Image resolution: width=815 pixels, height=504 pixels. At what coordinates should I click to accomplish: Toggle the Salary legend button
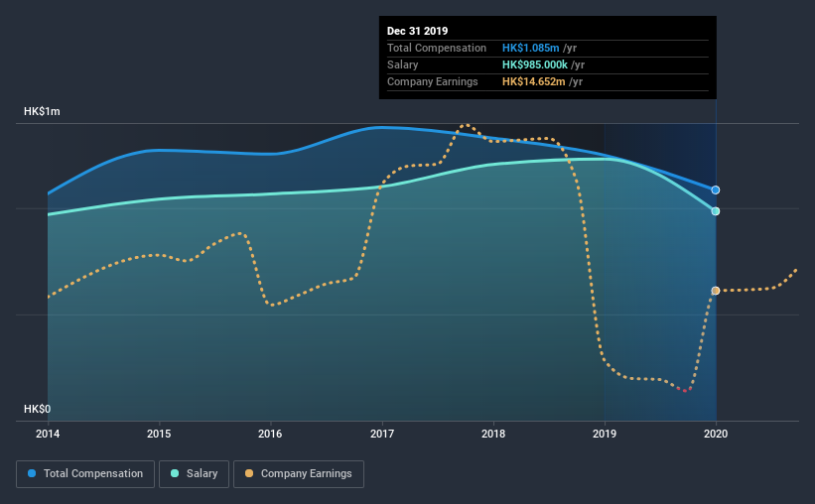[x=194, y=474]
